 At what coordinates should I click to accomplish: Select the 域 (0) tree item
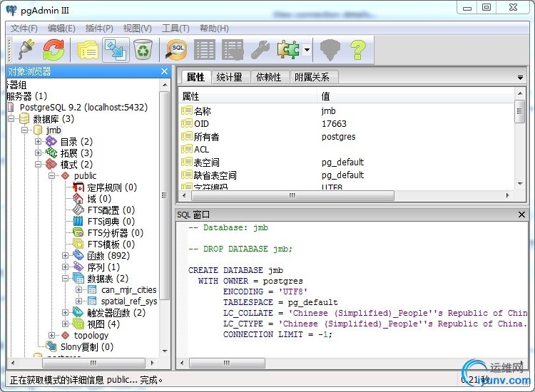[99, 198]
